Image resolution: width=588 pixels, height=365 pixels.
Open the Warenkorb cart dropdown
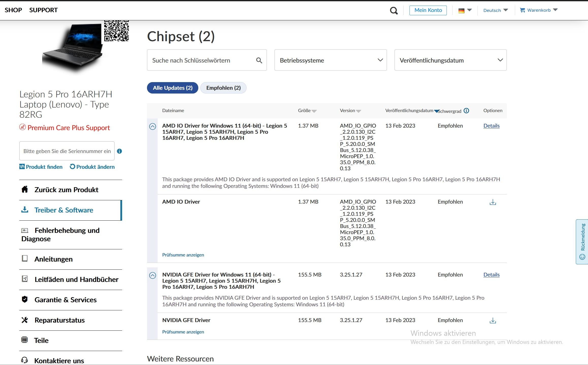[539, 10]
